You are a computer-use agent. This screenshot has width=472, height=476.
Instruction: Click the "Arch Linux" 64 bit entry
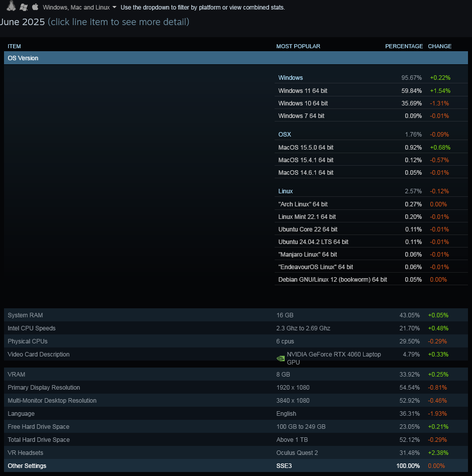point(303,204)
